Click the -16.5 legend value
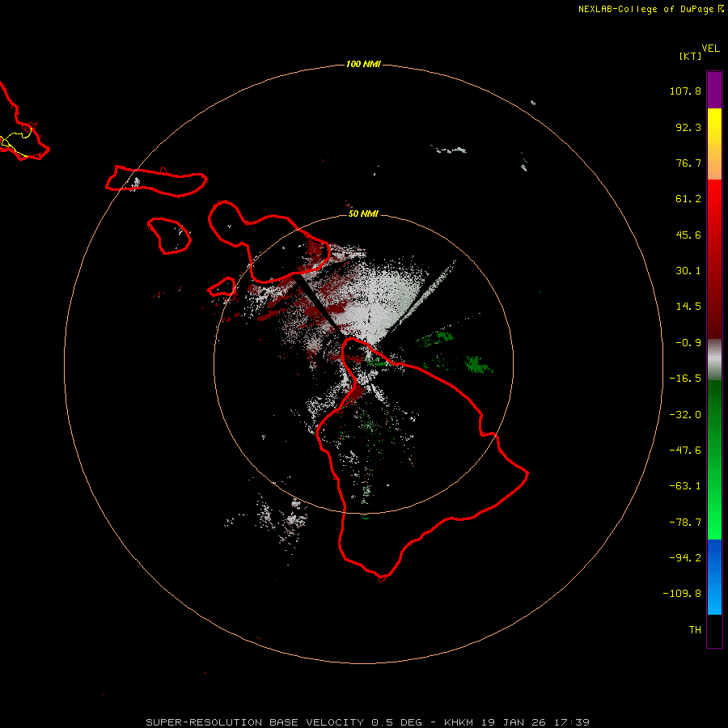This screenshot has width=728, height=728. tap(685, 379)
